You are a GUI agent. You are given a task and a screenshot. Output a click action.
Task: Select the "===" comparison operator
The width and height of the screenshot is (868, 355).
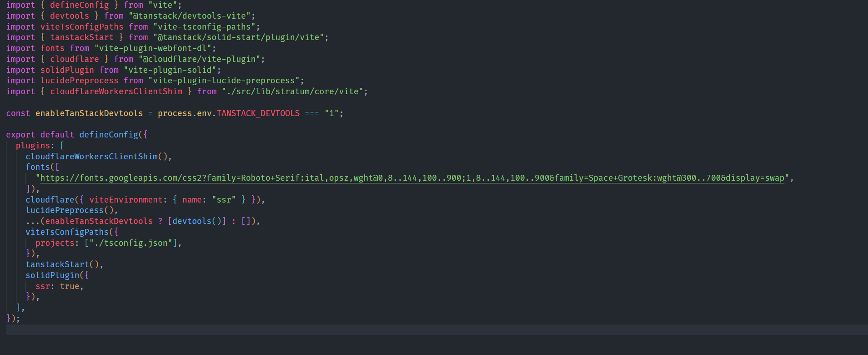312,113
